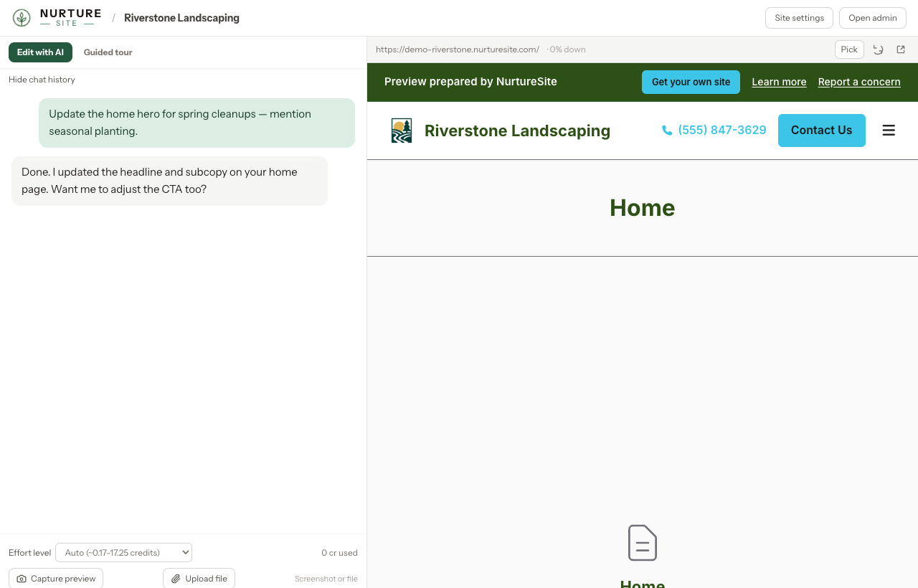Image resolution: width=918 pixels, height=588 pixels.
Task: Click the Capture preview button
Action: pos(56,578)
